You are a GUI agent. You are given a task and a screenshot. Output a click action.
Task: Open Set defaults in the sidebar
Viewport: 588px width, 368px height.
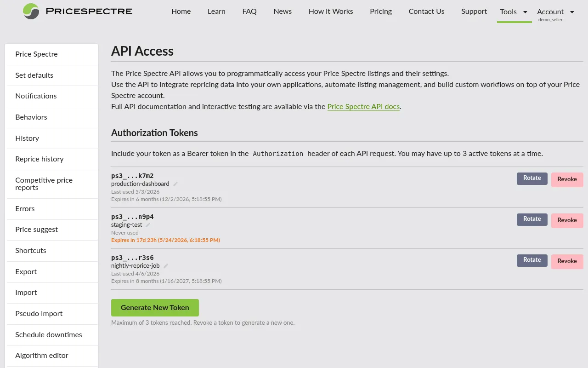coord(52,75)
